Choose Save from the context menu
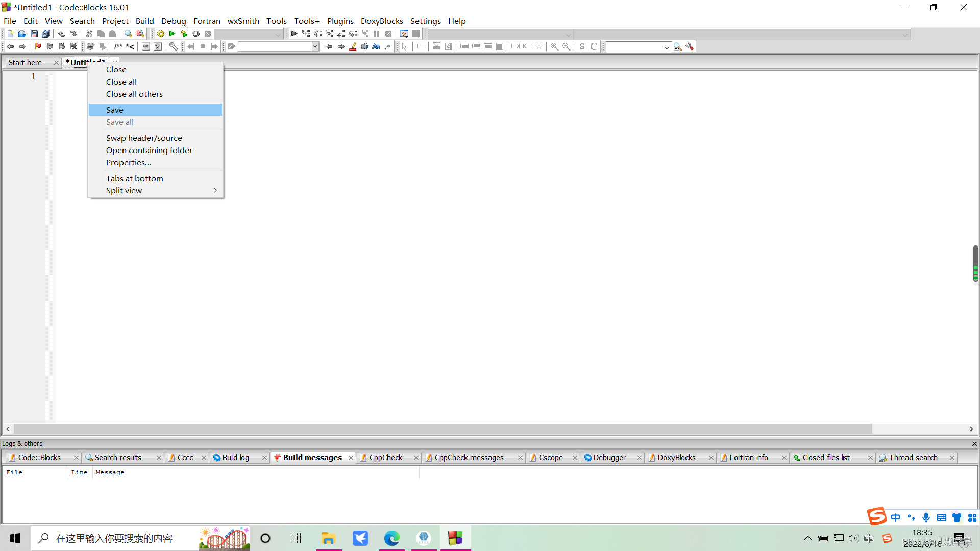This screenshot has width=980, height=551. click(x=156, y=110)
